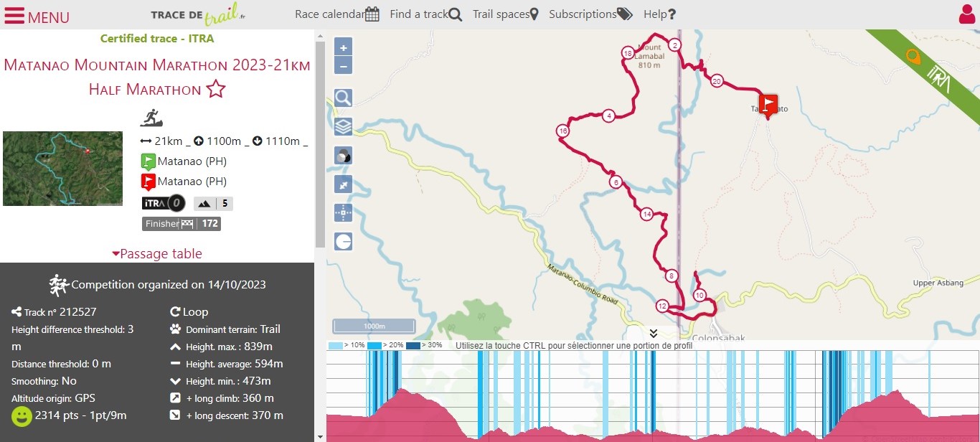Center map on track button
Screen dimensions: 980x442
coord(343,213)
